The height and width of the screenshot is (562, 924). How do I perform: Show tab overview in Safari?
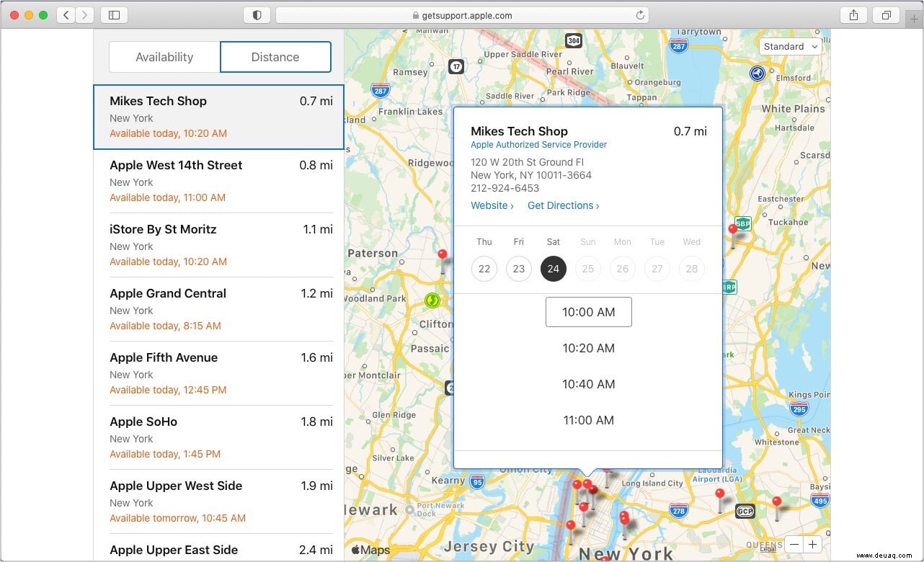(886, 14)
